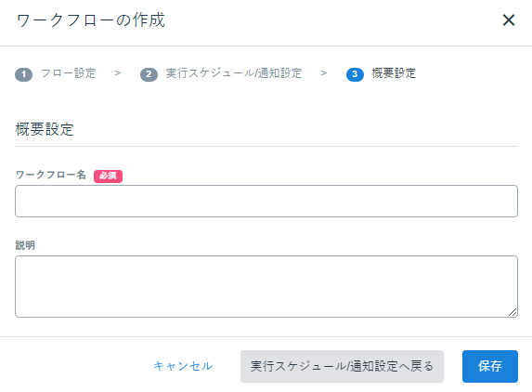Click the 概要設定 section heading

(x=45, y=130)
